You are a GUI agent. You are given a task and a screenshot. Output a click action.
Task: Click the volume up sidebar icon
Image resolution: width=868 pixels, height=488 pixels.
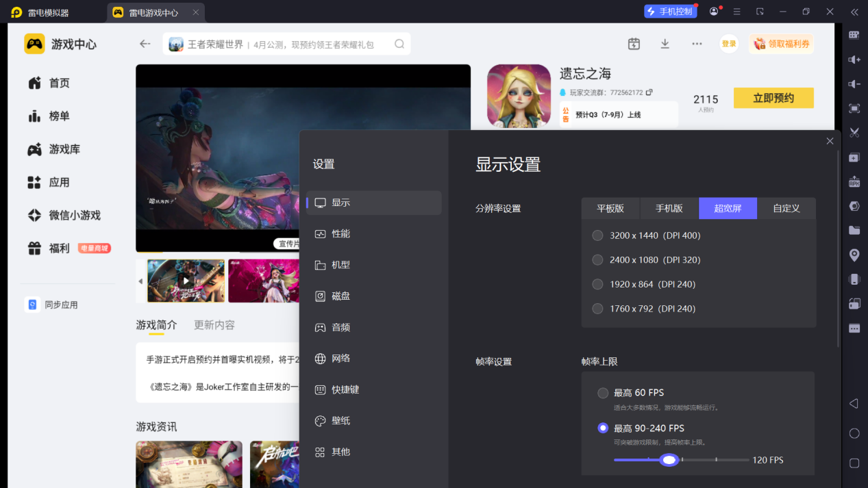coord(854,60)
